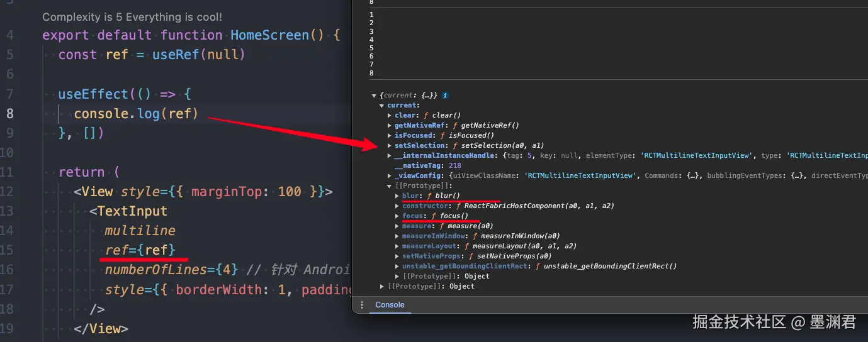Click line number 4 in the editor gutter
Image resolution: width=868 pixels, height=342 pixels.
point(9,35)
